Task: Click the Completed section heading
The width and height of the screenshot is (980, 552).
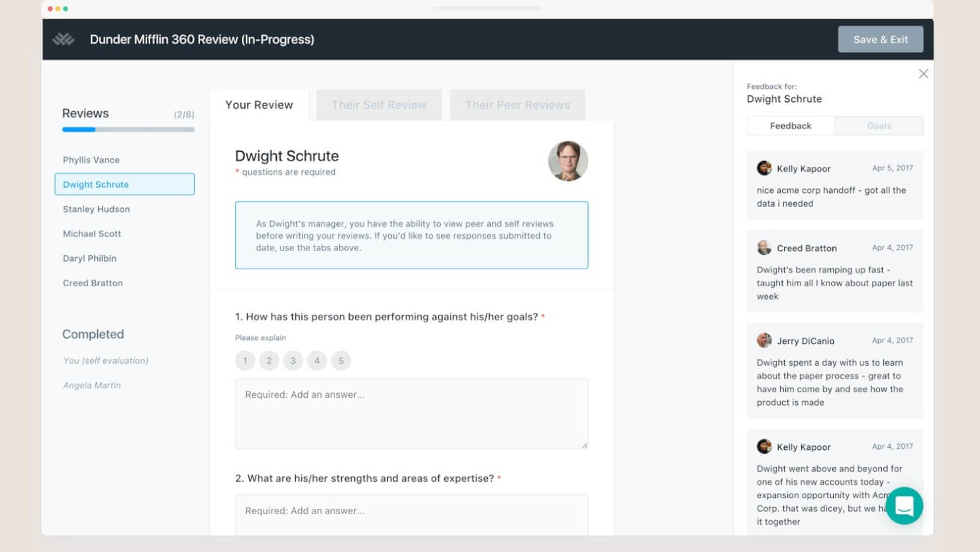Action: [93, 334]
